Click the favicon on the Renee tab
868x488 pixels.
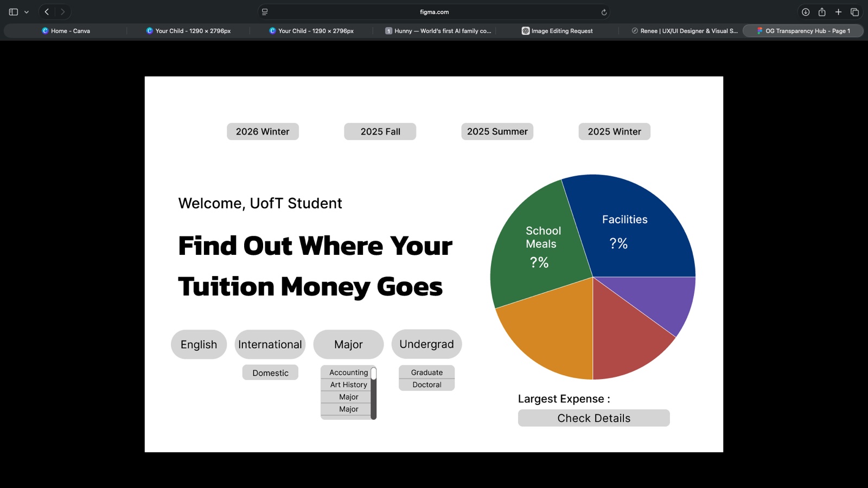click(x=635, y=31)
